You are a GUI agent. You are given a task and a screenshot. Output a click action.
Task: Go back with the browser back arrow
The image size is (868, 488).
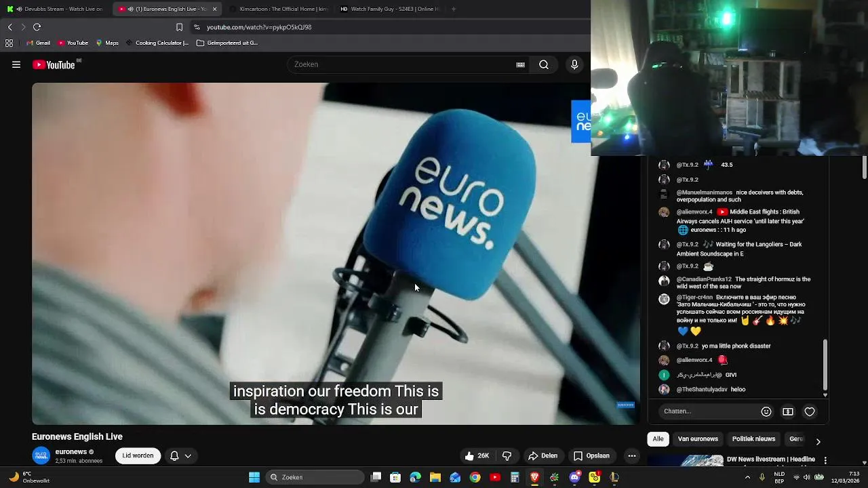(x=9, y=27)
